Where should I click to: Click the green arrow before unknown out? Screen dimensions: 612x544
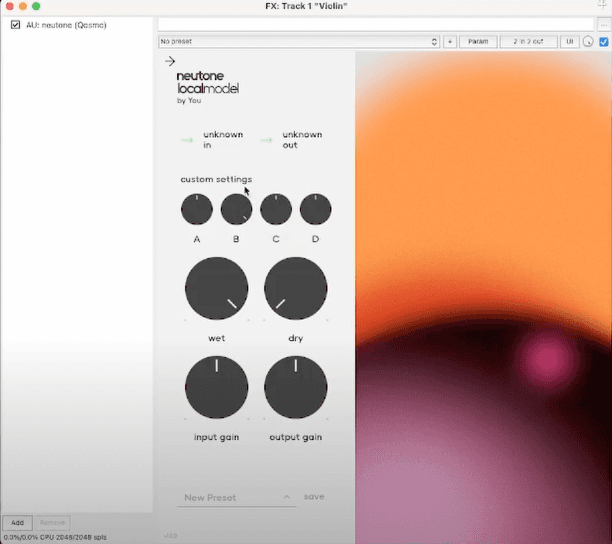[266, 140]
